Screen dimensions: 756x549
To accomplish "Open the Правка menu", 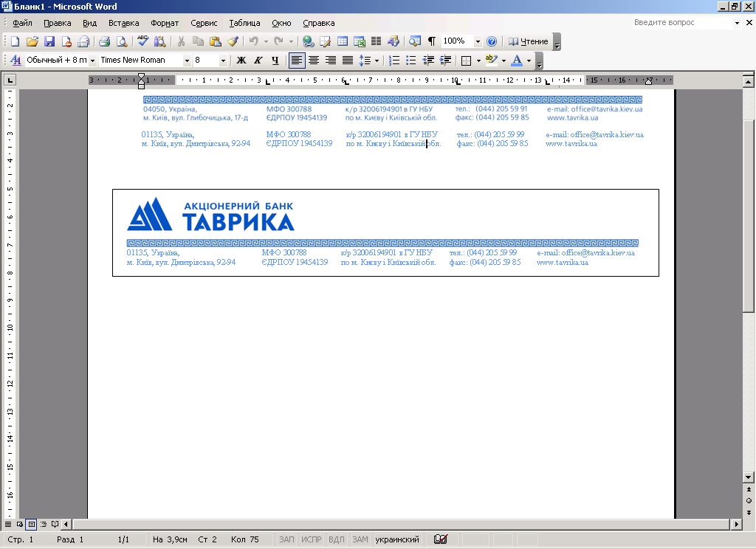I will [58, 23].
